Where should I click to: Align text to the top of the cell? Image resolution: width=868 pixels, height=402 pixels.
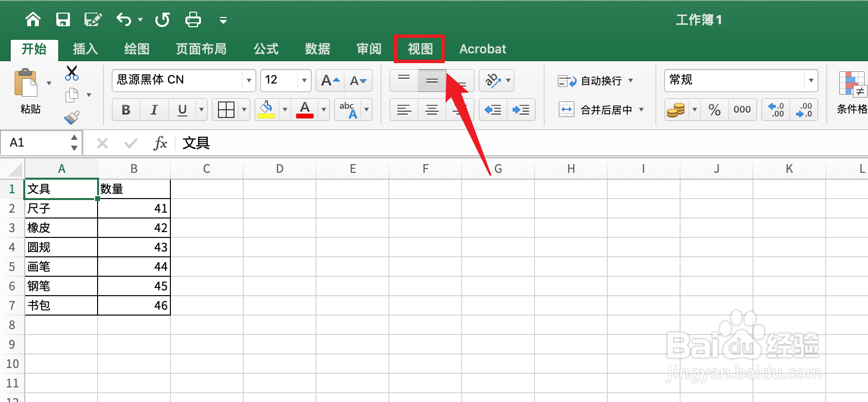[x=404, y=81]
